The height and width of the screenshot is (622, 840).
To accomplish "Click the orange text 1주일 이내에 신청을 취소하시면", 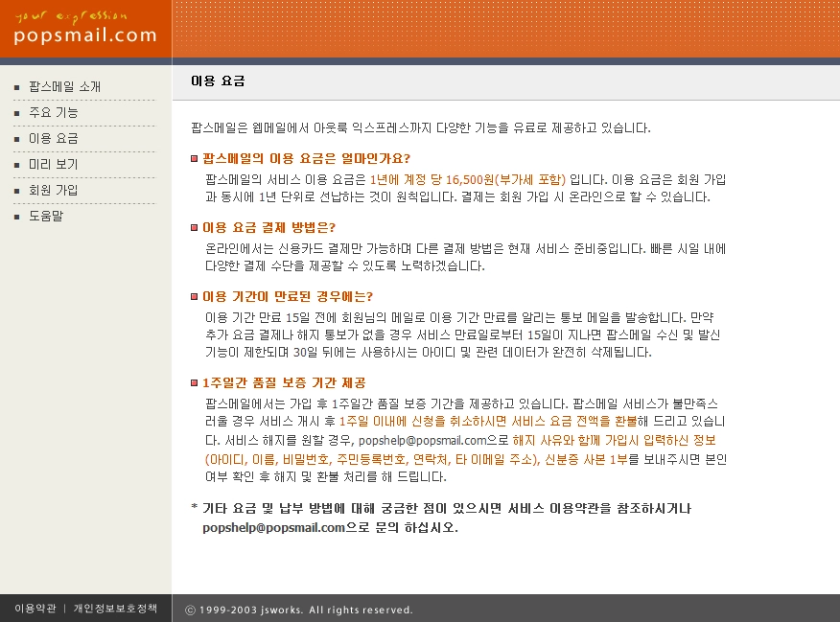I will coord(423,422).
